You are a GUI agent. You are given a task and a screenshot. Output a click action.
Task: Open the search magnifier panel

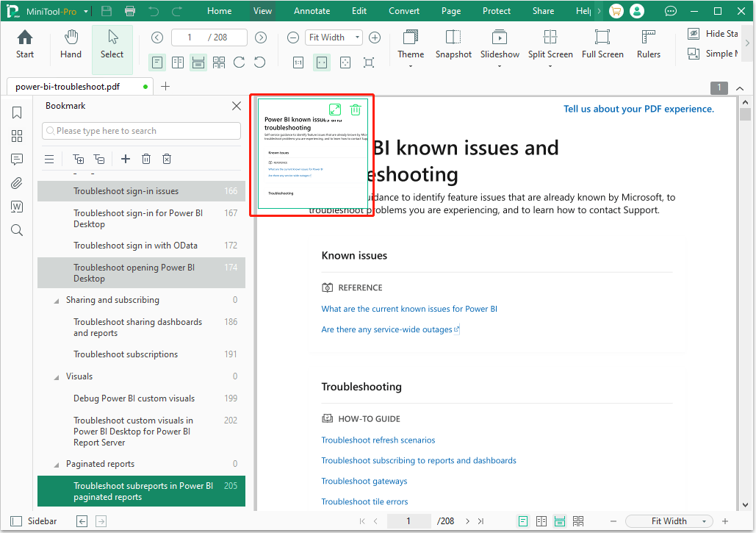(17, 230)
